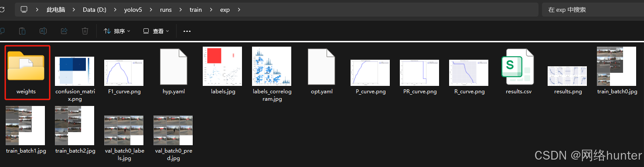Image resolution: width=644 pixels, height=167 pixels.
Task: Expand the chevron after 此电脑
Action: pos(74,10)
